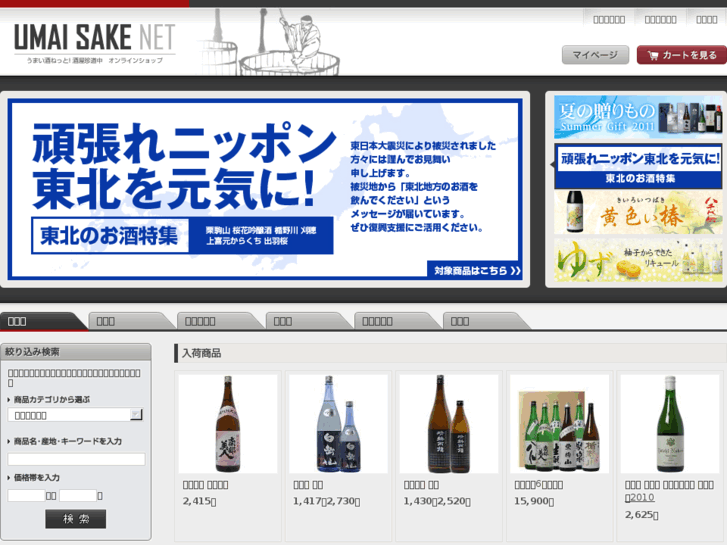Screen dimensions: 727x545
Task: Click product title above 1,417/2,730 price
Action: pos(308,485)
